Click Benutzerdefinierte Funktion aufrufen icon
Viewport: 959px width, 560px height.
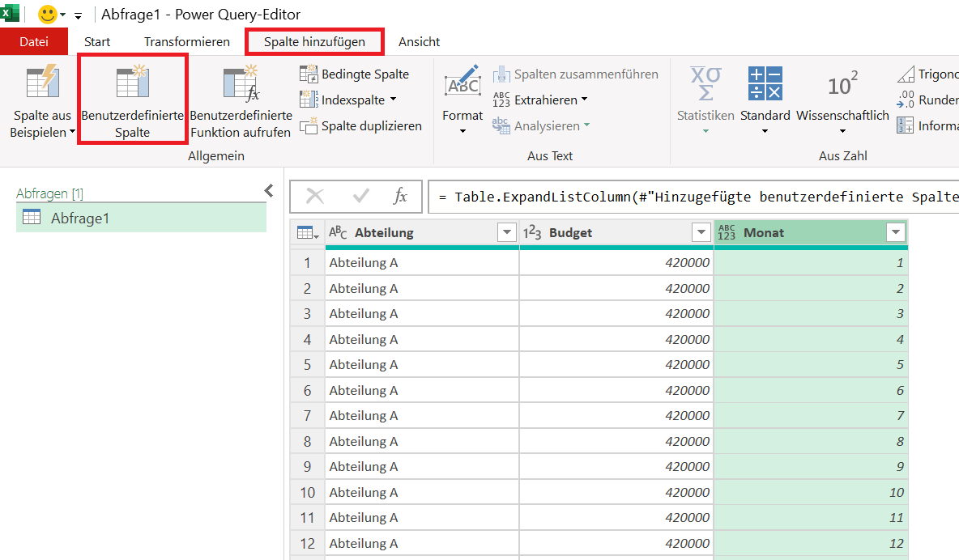tap(241, 83)
